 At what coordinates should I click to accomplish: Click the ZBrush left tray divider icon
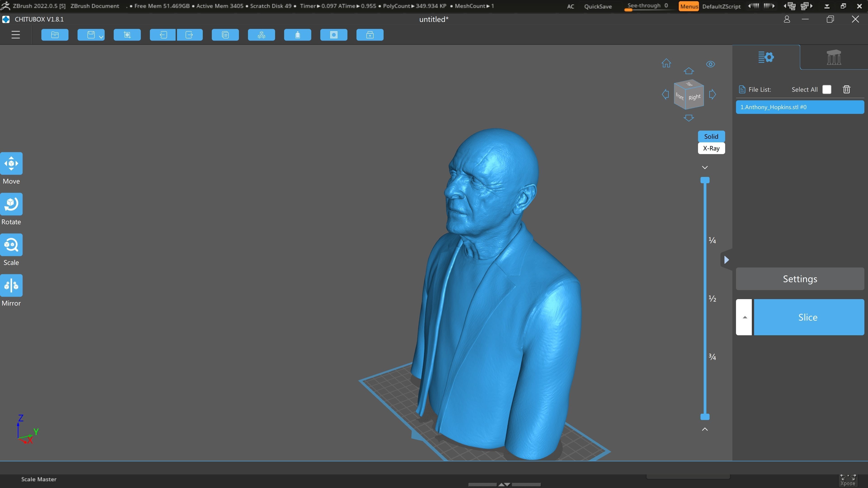click(753, 6)
